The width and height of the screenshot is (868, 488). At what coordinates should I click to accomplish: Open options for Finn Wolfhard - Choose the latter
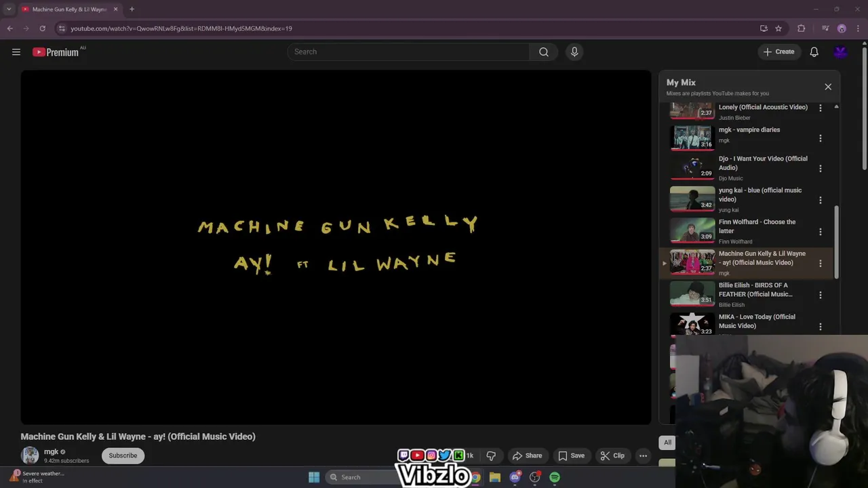(820, 232)
